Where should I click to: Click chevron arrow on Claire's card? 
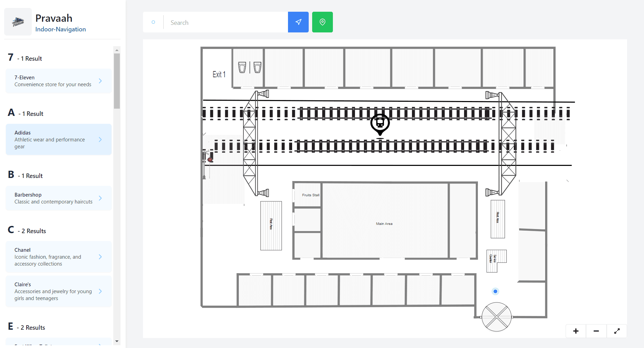(100, 291)
